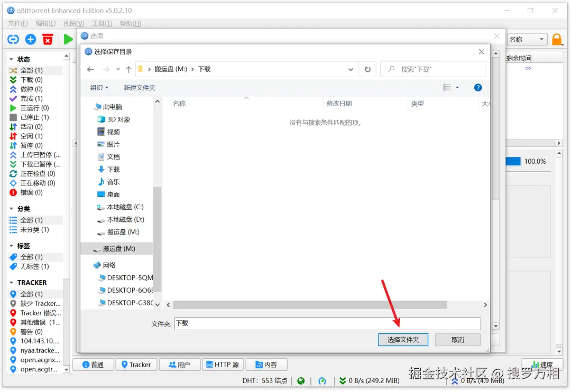Image resolution: width=571 pixels, height=392 pixels.
Task: Refresh the folder location
Action: click(x=368, y=69)
